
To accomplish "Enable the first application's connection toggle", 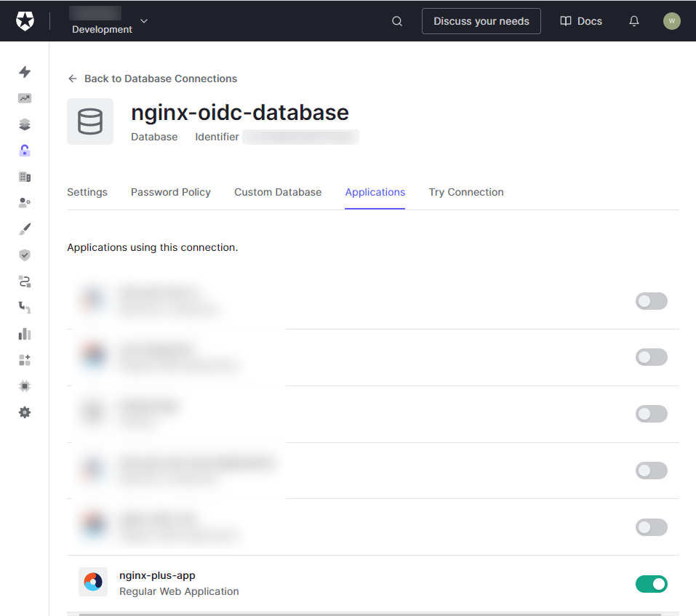I will [x=651, y=301].
